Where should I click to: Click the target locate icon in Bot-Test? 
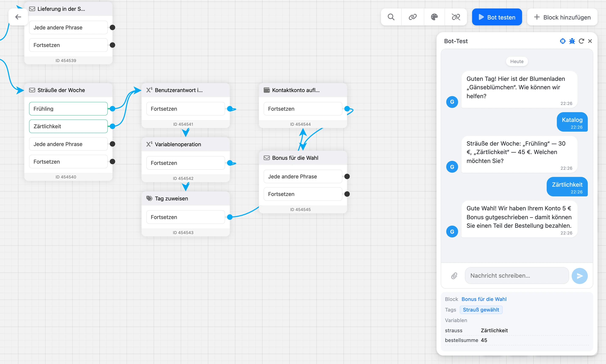point(563,41)
